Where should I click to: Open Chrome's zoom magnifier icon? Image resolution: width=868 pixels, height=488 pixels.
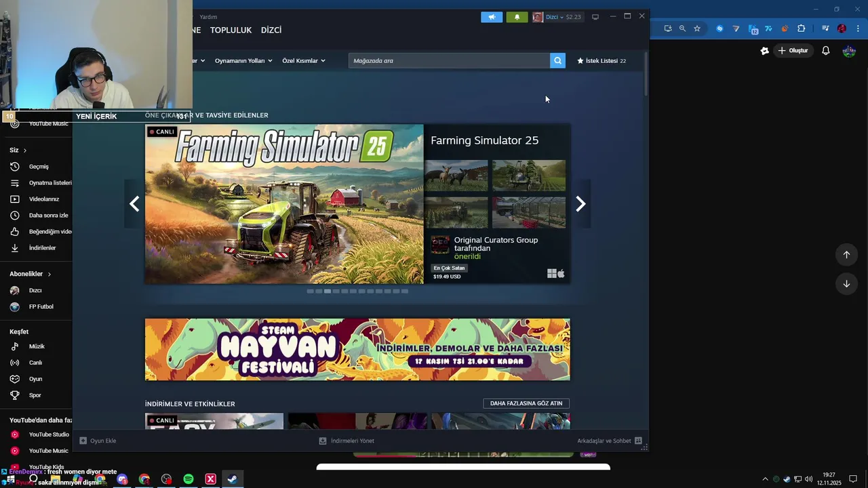[x=682, y=28]
